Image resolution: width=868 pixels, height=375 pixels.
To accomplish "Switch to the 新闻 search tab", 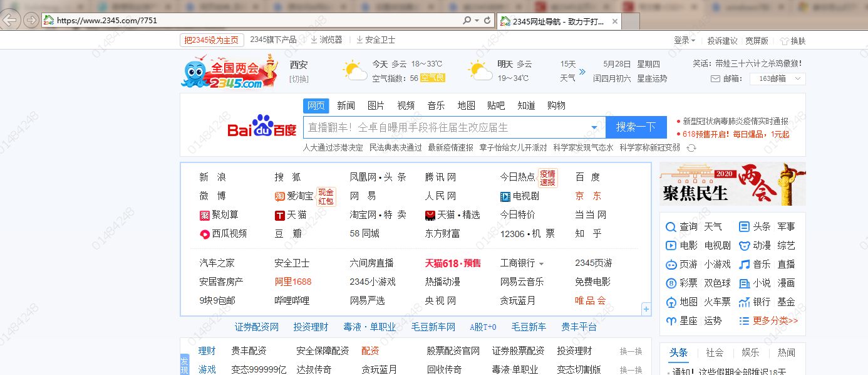I will click(346, 105).
